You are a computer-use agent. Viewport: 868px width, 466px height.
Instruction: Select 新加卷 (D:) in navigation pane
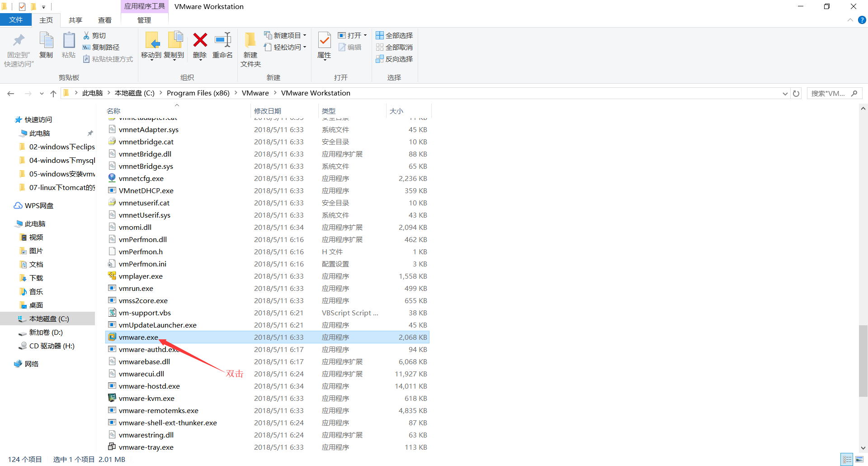pos(46,333)
